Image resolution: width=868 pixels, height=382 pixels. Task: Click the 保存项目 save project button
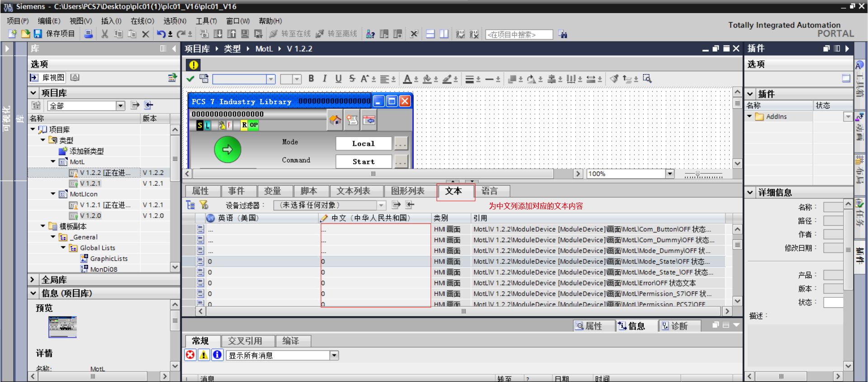tap(55, 34)
